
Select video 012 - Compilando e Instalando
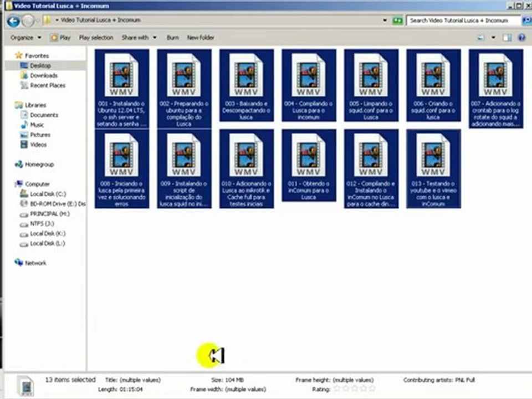(x=371, y=168)
